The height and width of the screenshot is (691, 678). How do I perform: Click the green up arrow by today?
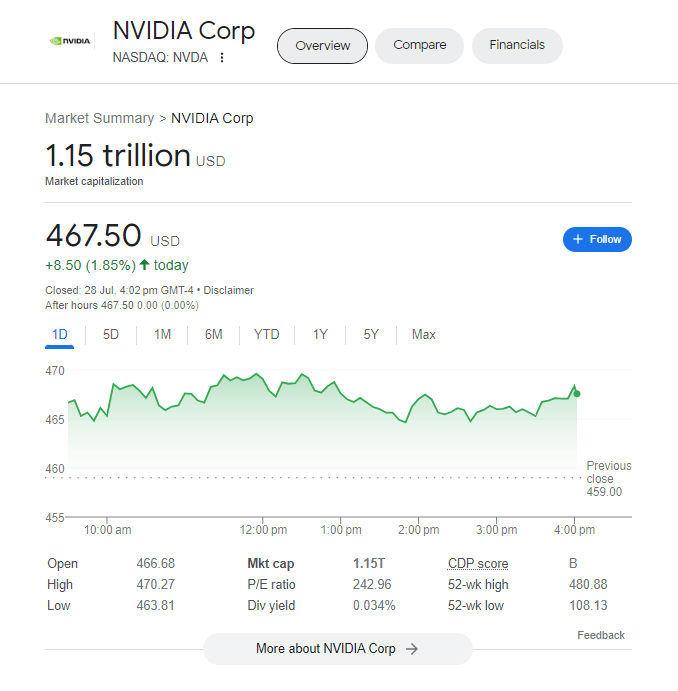coord(145,265)
